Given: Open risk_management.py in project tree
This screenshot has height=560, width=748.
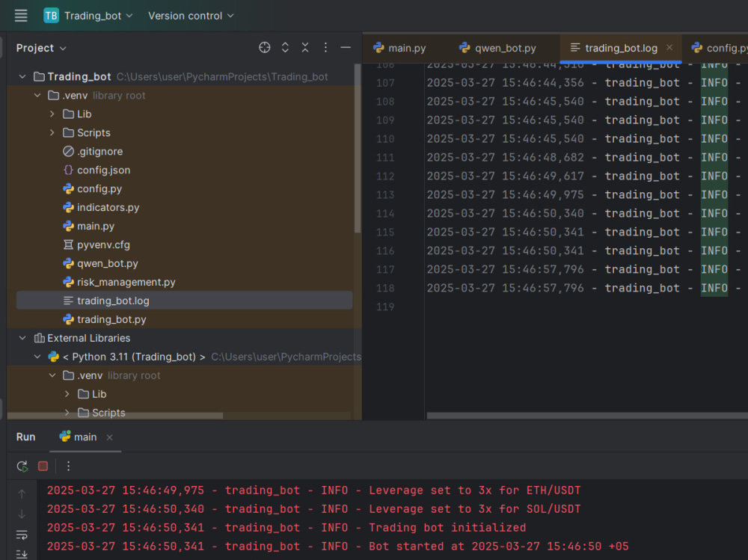Looking at the screenshot, I should [119, 282].
